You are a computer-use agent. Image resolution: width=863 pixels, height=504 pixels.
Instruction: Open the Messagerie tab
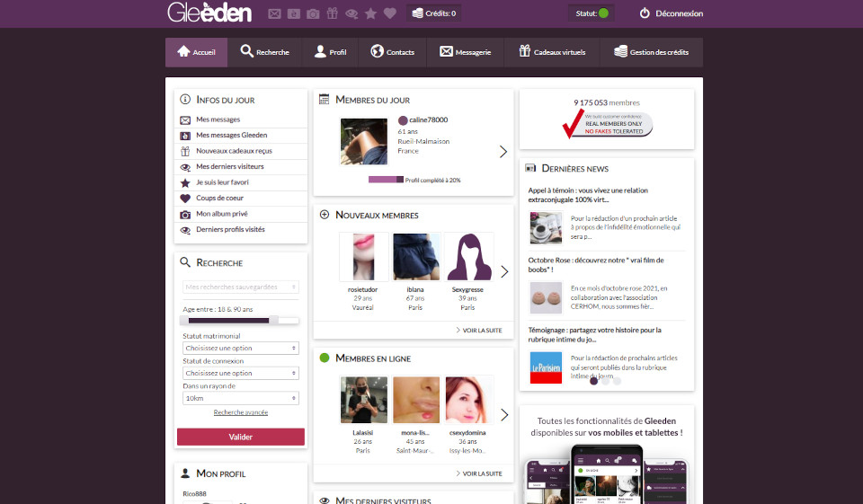tap(465, 52)
